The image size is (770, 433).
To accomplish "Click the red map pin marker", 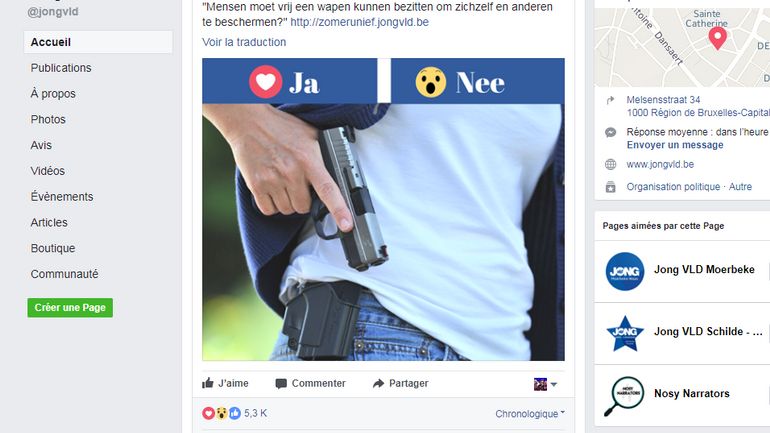I will click(x=717, y=38).
